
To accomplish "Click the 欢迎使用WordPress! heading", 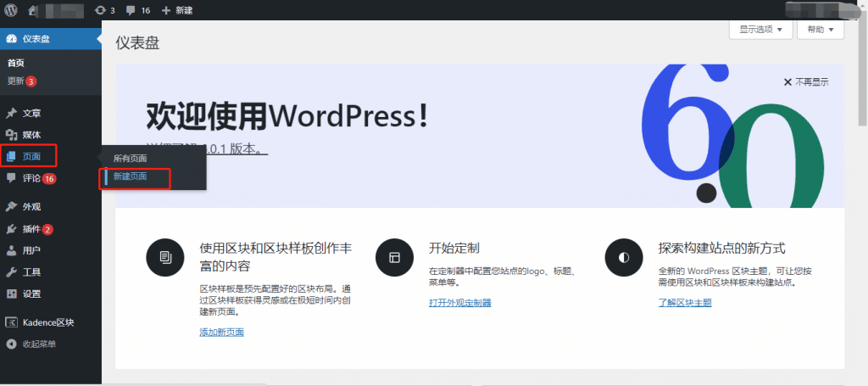I will [x=287, y=117].
